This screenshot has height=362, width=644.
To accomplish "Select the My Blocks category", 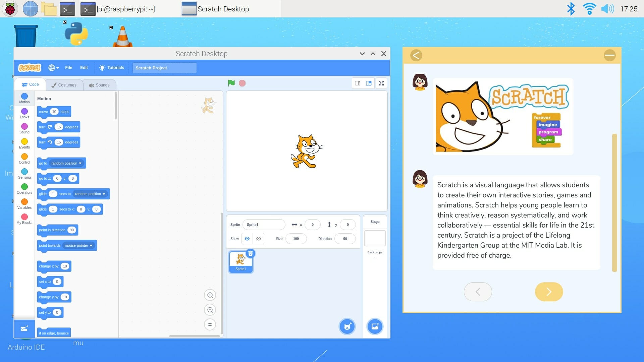I will 24,219.
